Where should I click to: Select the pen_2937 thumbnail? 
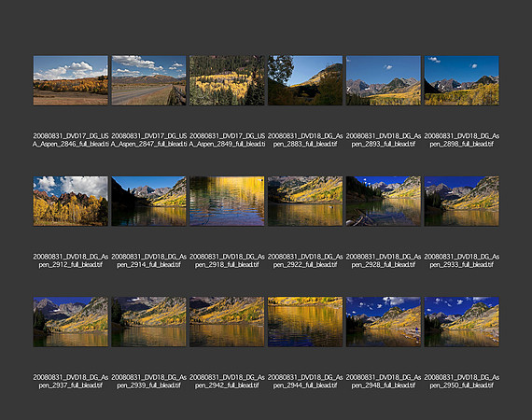pos(71,322)
